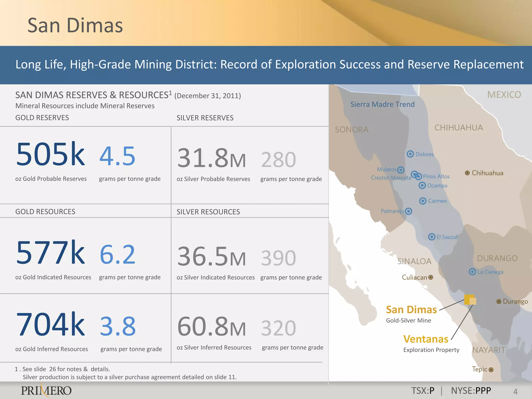This screenshot has height=399, width=532.
Task: Click the Ocampo mine marker icon
Action: click(422, 185)
